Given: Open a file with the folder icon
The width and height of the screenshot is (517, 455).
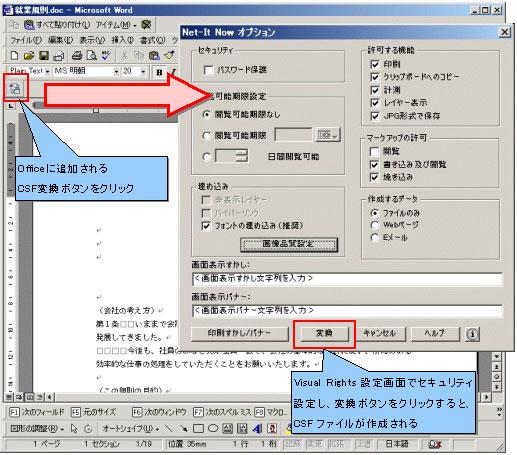Looking at the screenshot, I should [x=29, y=55].
